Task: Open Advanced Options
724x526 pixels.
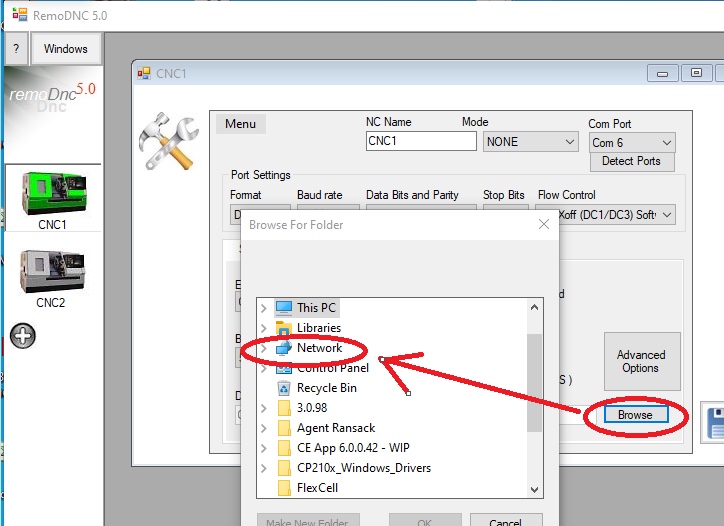Action: pyautogui.click(x=641, y=361)
